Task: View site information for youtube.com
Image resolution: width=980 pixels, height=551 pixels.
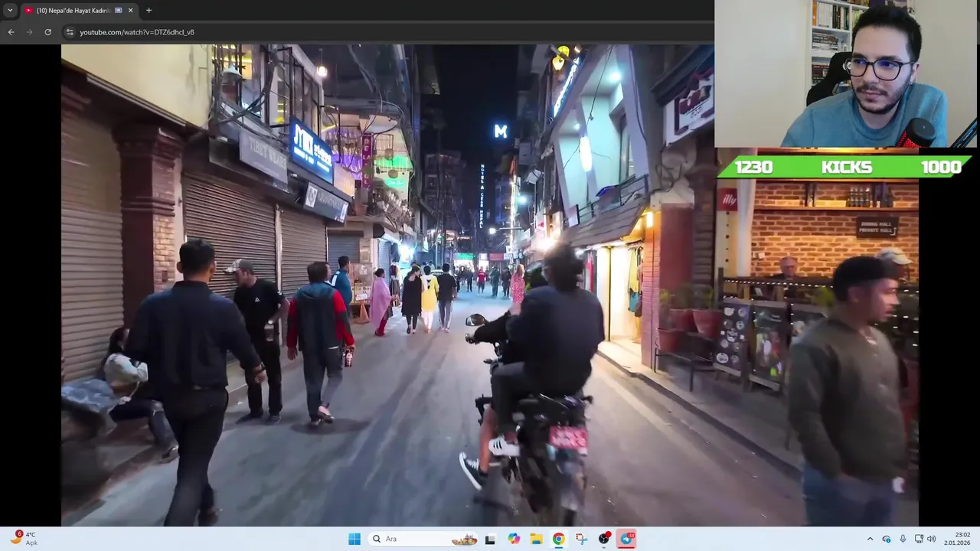Action: [70, 32]
